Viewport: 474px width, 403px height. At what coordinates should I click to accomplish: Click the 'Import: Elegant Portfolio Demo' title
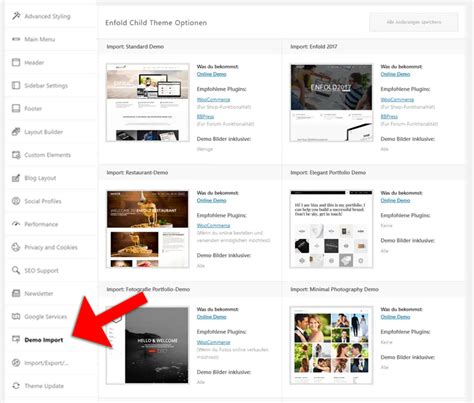point(328,172)
